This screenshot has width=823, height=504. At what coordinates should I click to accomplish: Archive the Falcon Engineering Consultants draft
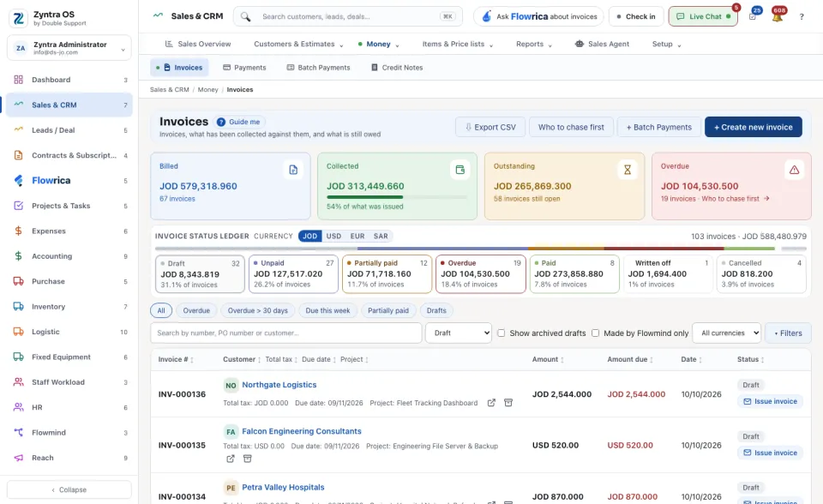[247, 459]
